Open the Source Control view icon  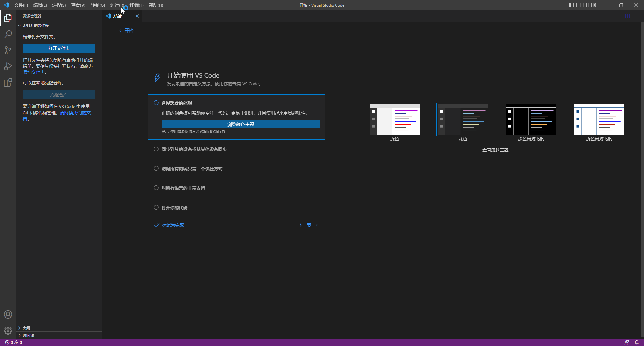point(8,50)
